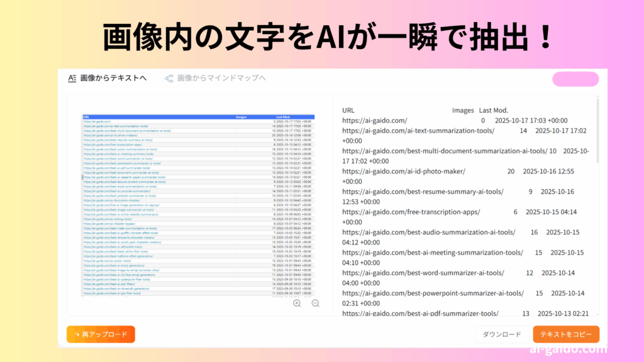Click the extracted ai-text-summarization-tools URL line
Viewport: 644px width, 362px height.
pos(418,131)
